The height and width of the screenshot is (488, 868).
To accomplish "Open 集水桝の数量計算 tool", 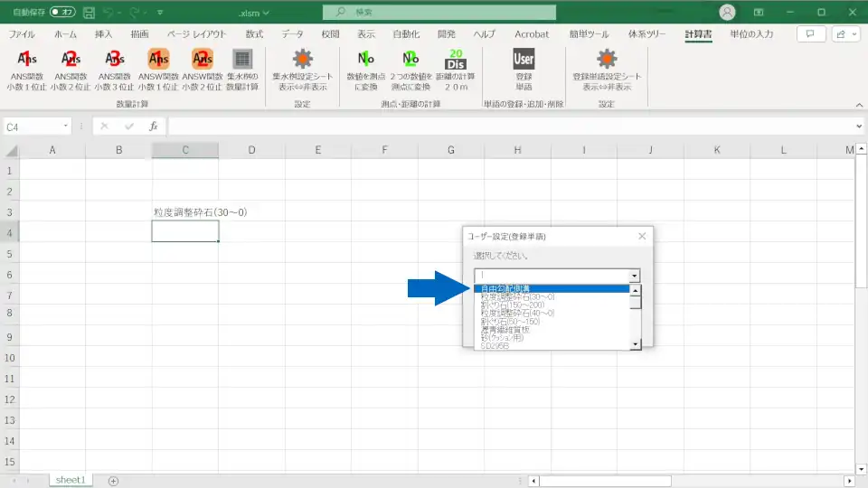I will pyautogui.click(x=242, y=70).
